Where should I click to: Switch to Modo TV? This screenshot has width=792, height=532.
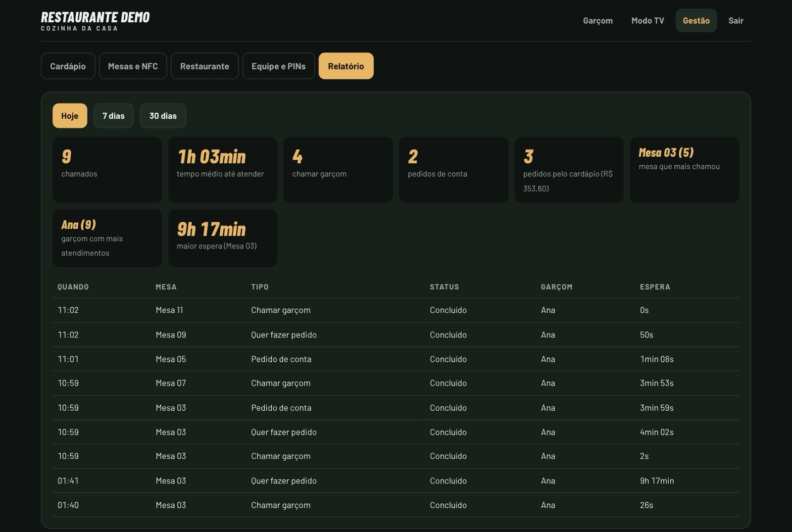click(647, 20)
